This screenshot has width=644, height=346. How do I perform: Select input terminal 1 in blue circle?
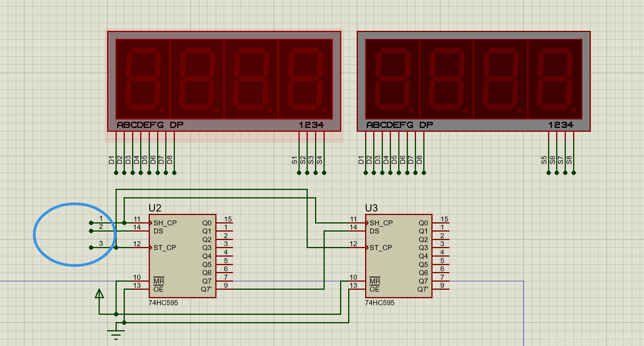pyautogui.click(x=91, y=223)
